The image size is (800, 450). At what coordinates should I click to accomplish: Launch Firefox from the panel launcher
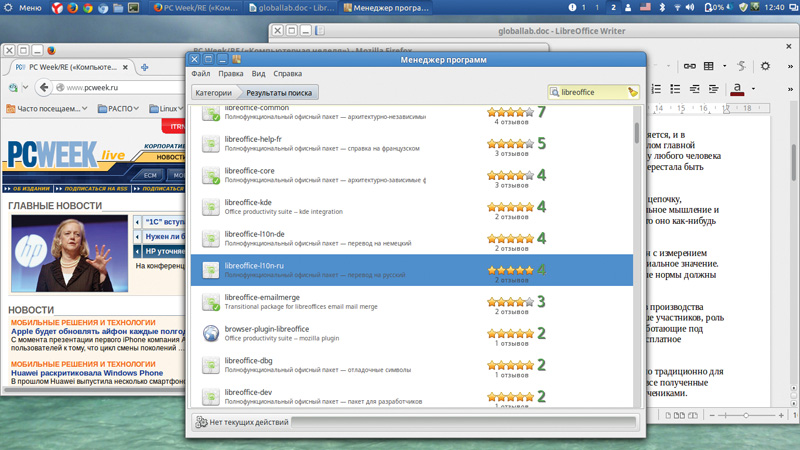pos(72,8)
